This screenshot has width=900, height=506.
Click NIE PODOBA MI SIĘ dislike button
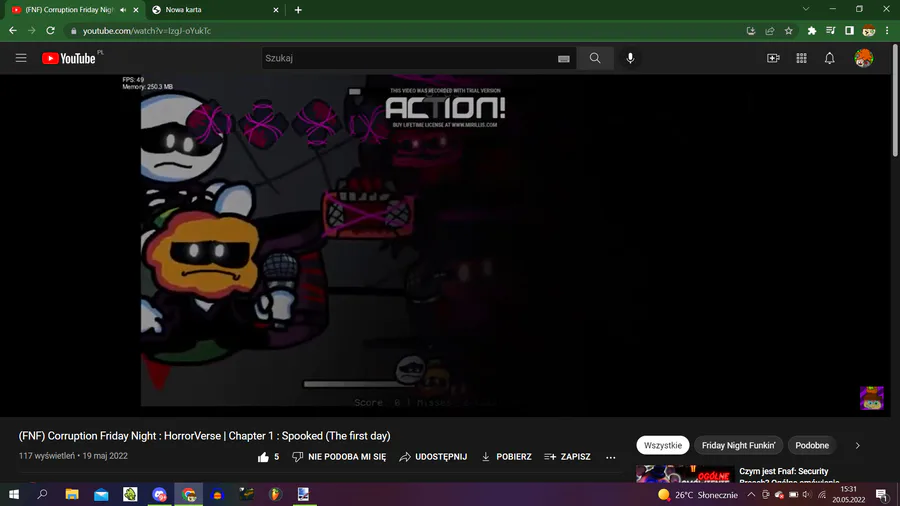(339, 457)
